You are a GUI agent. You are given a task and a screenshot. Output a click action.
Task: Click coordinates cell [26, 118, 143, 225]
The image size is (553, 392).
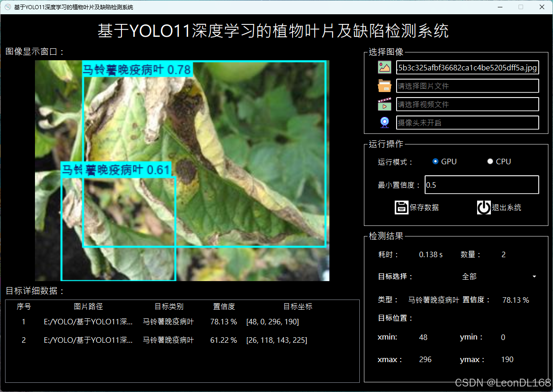(x=276, y=340)
